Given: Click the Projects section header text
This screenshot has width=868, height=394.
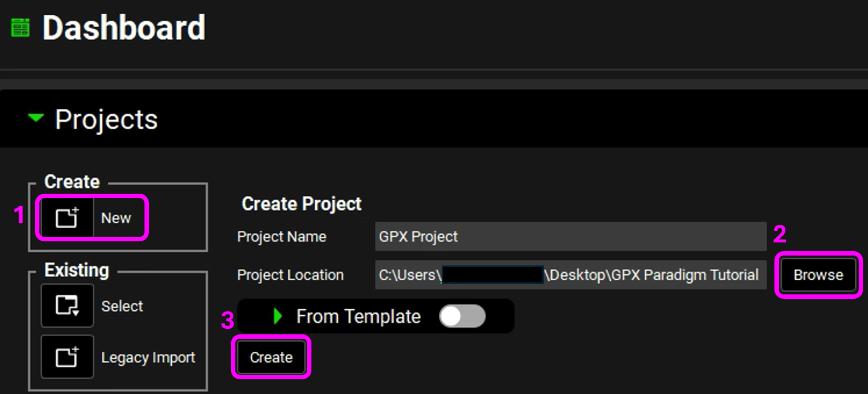Looking at the screenshot, I should coord(106,119).
